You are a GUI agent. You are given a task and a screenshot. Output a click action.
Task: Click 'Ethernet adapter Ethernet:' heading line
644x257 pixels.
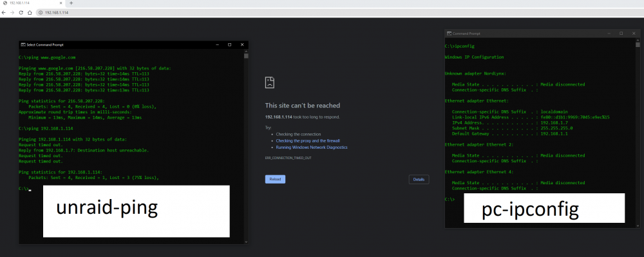[477, 100]
